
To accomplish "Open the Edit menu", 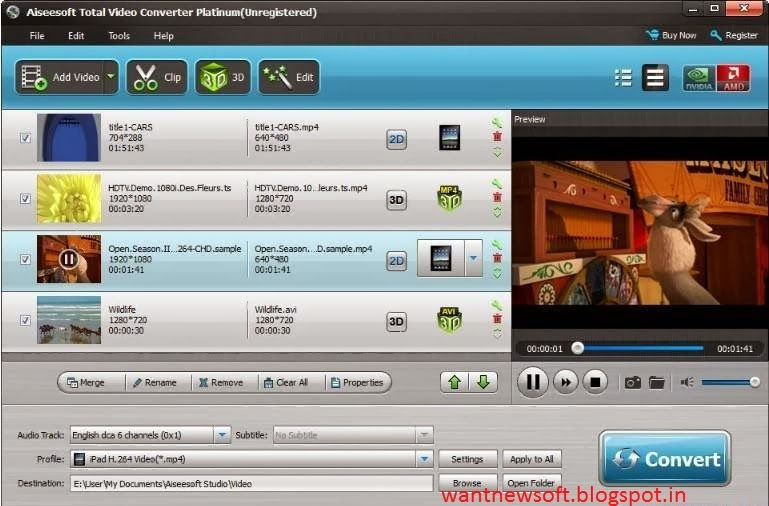I will tap(76, 36).
